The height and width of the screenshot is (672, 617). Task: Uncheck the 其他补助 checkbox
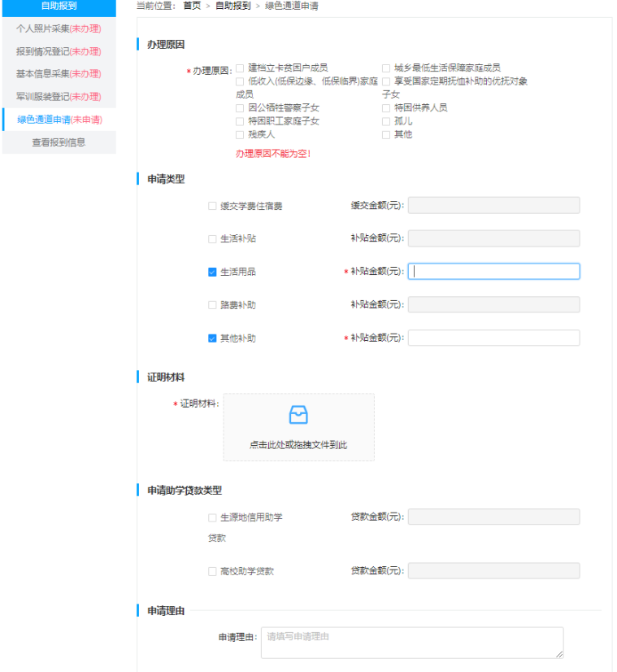click(x=212, y=338)
